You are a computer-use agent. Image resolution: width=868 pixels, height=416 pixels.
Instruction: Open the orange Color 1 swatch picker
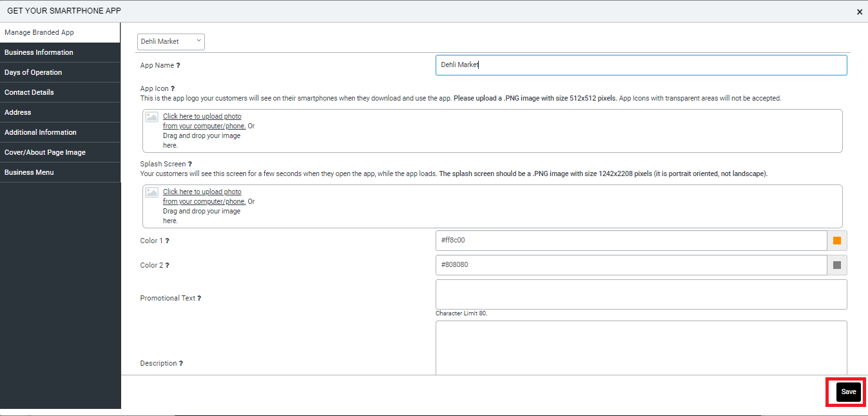point(837,241)
